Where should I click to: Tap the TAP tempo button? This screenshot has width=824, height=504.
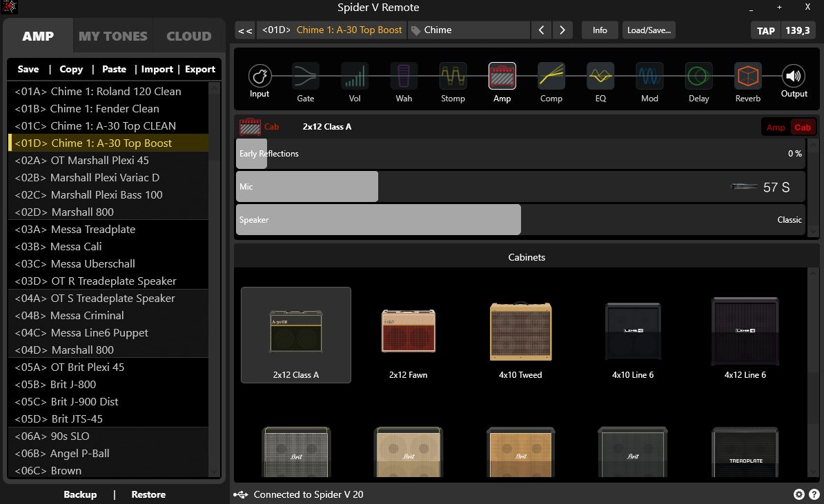[x=765, y=30]
